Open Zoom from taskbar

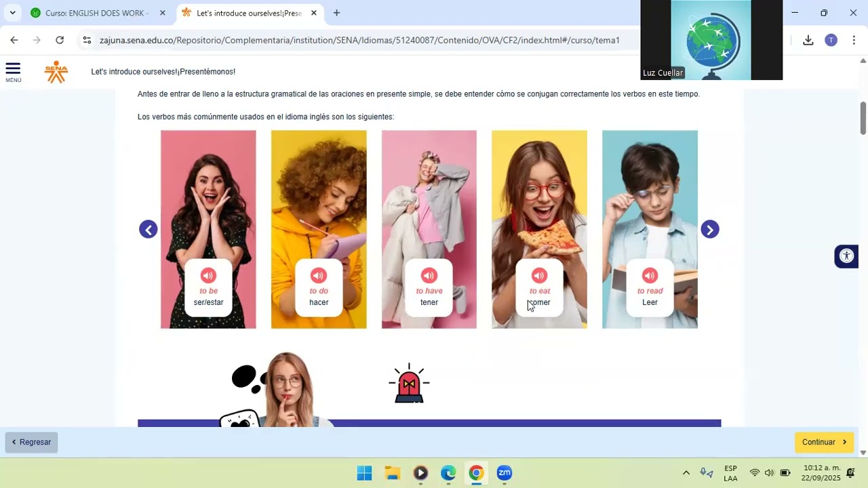(x=504, y=473)
